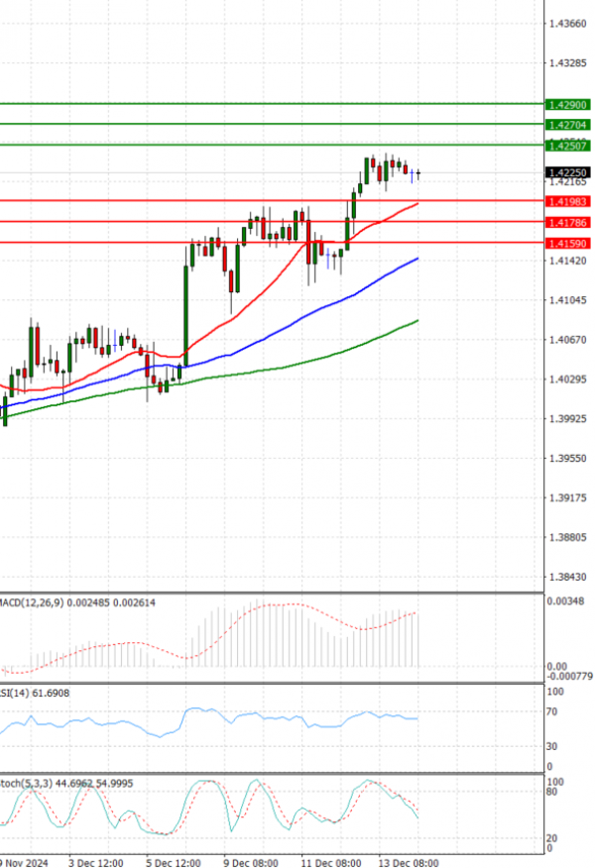Click the 5 Dec 12:00 time label
This screenshot has height=868, width=595.
[x=174, y=863]
